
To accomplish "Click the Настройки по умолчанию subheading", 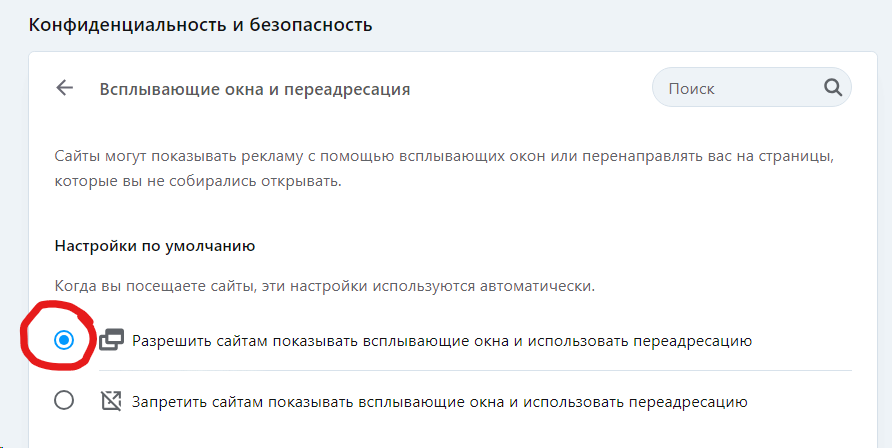I will (155, 246).
